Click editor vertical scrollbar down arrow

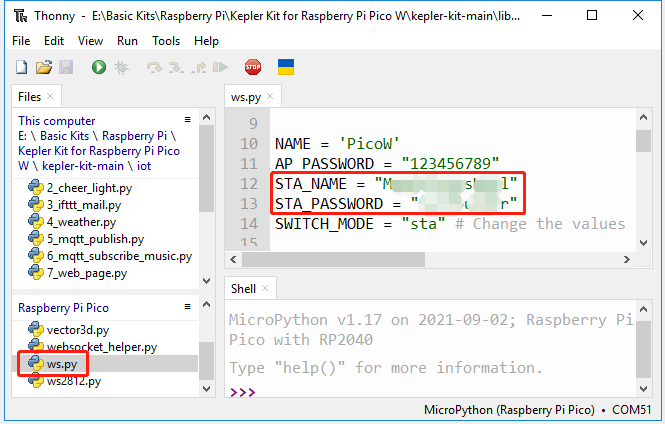[x=643, y=243]
